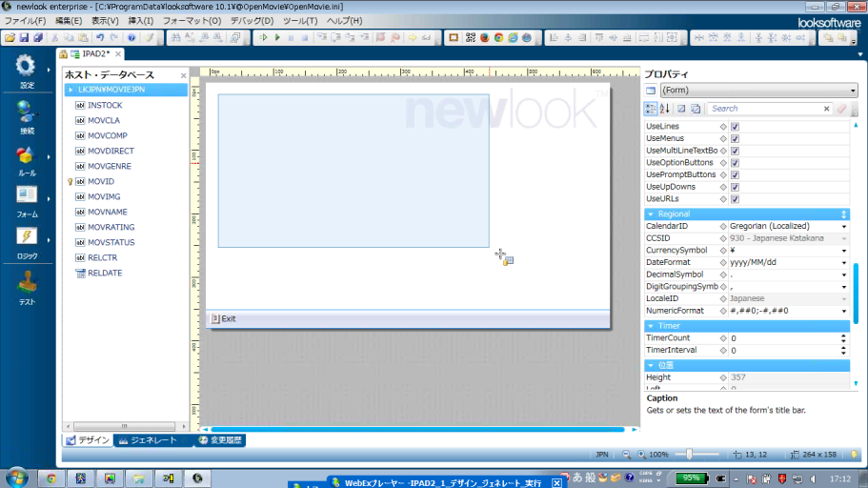The image size is (868, 488).
Task: Open the CalendarID dropdown
Action: click(x=843, y=227)
